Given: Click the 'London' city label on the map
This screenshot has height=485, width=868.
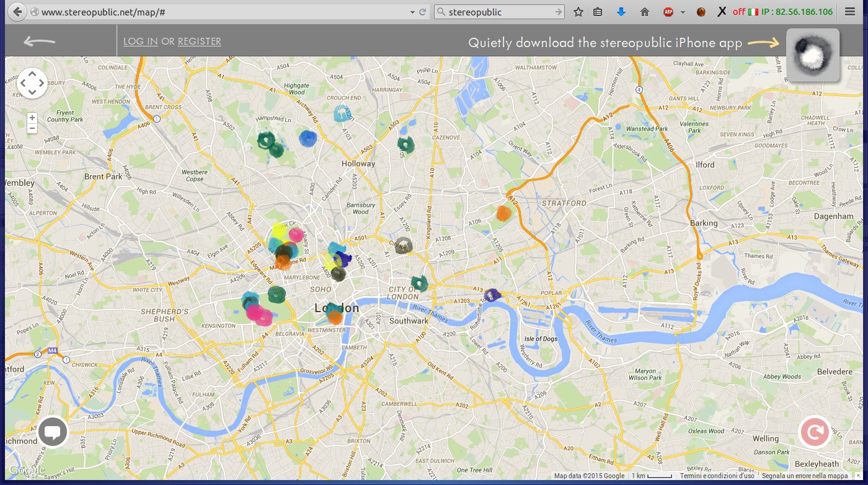Looking at the screenshot, I should pyautogui.click(x=337, y=308).
